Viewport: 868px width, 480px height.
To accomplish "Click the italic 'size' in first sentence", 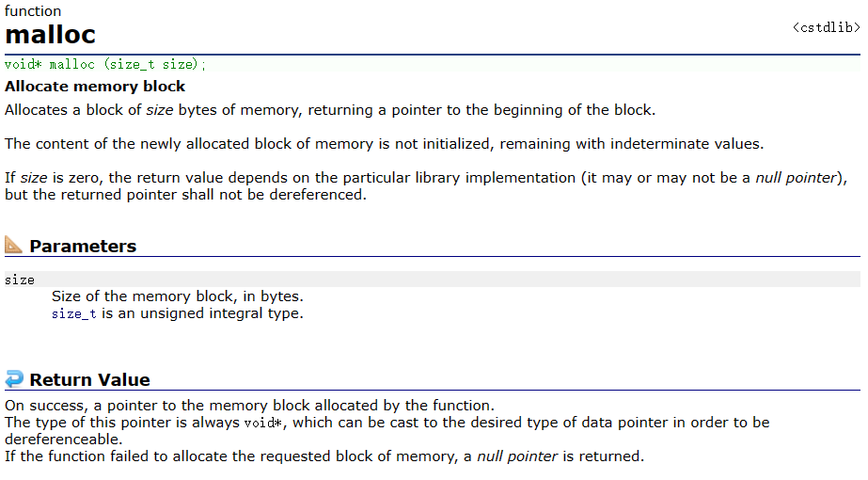I will pyautogui.click(x=160, y=110).
